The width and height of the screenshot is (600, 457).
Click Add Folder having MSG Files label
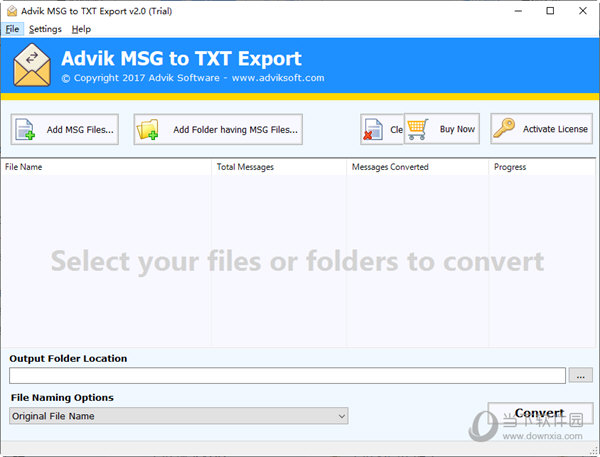pyautogui.click(x=235, y=130)
